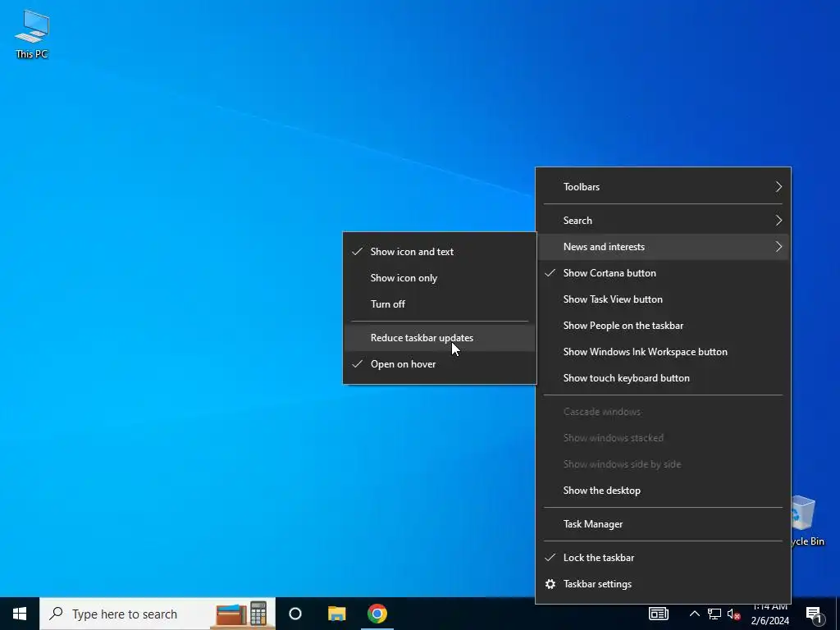Select Turn off for News and interests
840x630 pixels.
point(440,304)
